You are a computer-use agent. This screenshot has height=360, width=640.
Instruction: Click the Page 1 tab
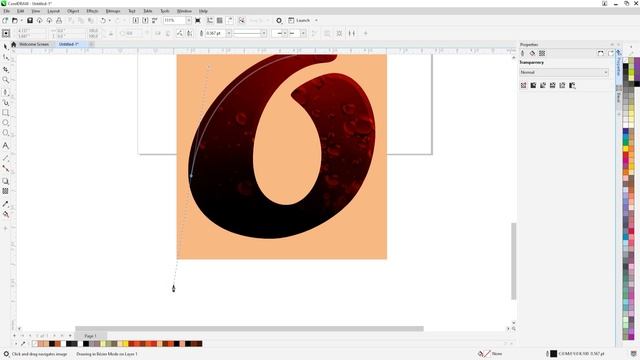[91, 336]
